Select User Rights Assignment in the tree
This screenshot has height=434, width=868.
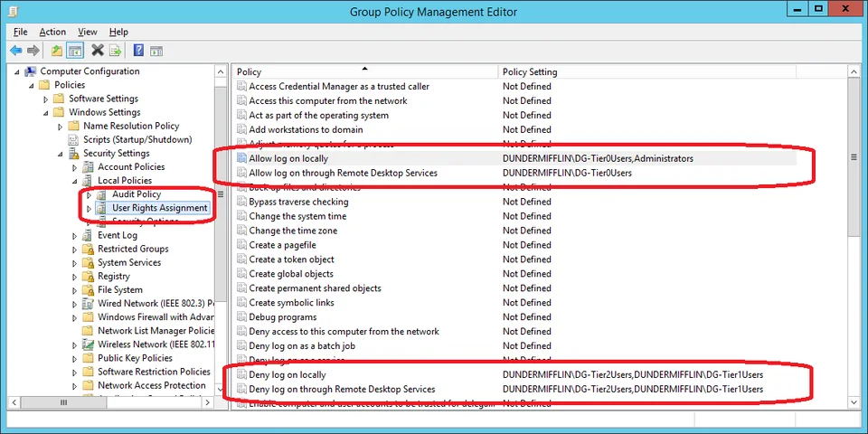[x=159, y=208]
